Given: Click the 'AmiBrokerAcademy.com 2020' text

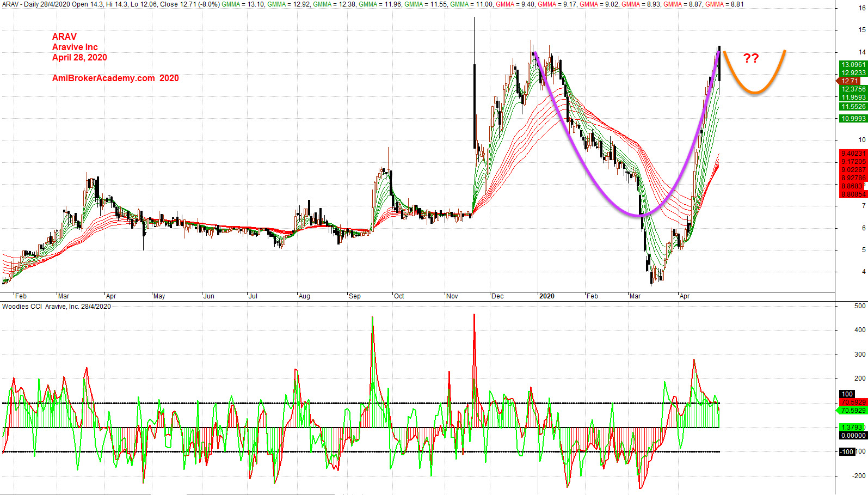Looking at the screenshot, I should tap(115, 78).
